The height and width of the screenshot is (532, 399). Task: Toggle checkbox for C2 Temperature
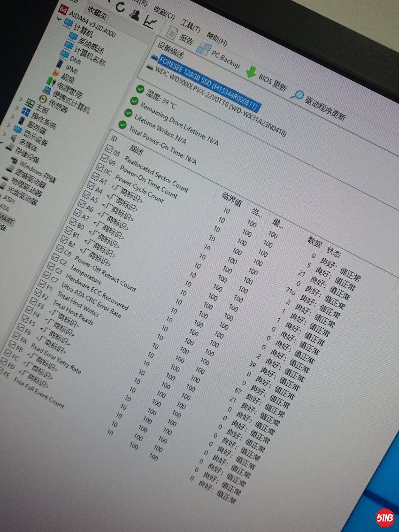point(55,257)
